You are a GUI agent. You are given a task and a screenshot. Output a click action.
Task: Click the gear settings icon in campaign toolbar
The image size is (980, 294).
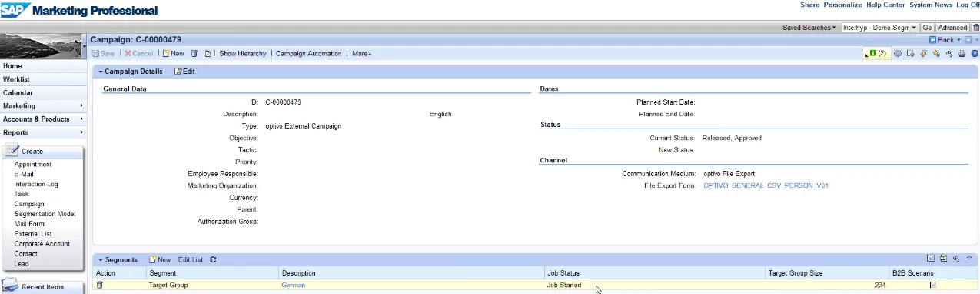(x=897, y=54)
